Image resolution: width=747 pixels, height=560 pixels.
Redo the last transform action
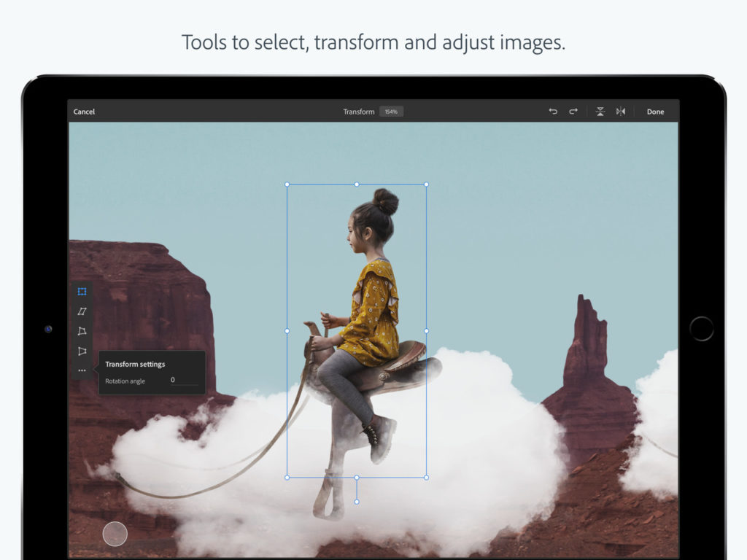[573, 111]
